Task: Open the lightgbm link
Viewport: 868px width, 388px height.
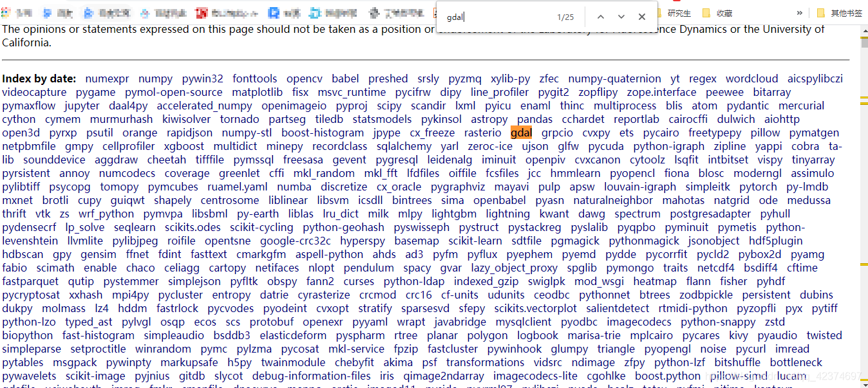Action: point(454,214)
